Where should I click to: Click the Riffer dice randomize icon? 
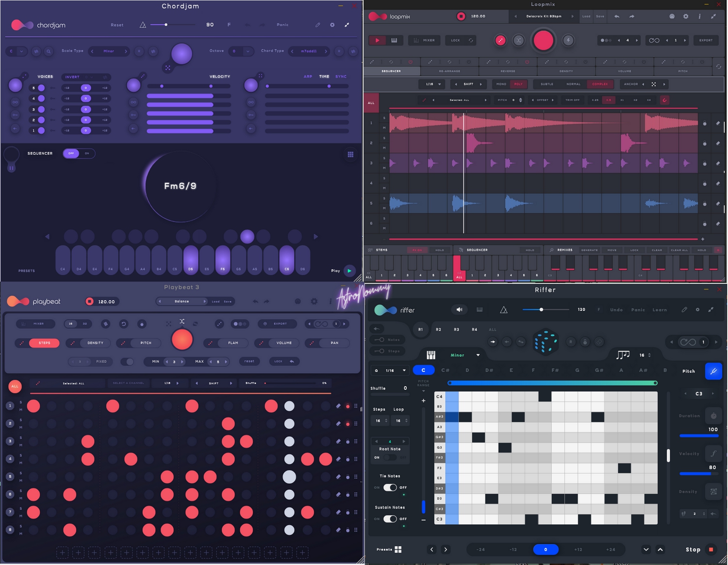[545, 341]
